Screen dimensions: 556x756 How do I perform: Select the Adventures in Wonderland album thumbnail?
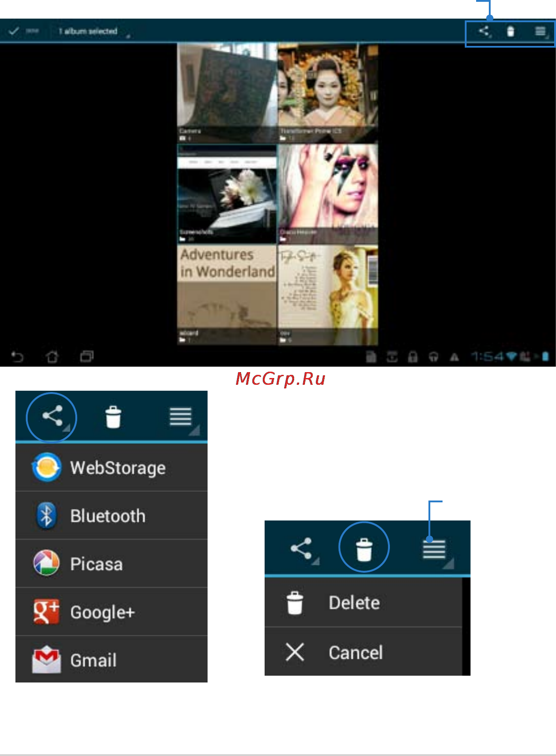click(227, 295)
